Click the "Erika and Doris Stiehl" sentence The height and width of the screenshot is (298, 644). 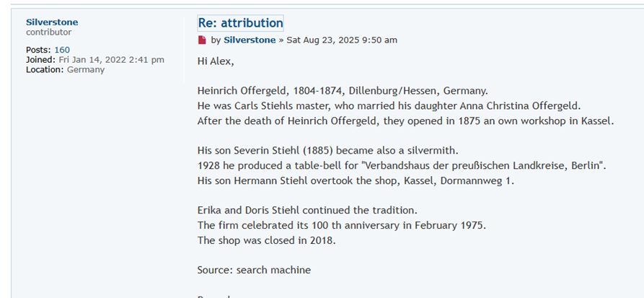coord(307,211)
